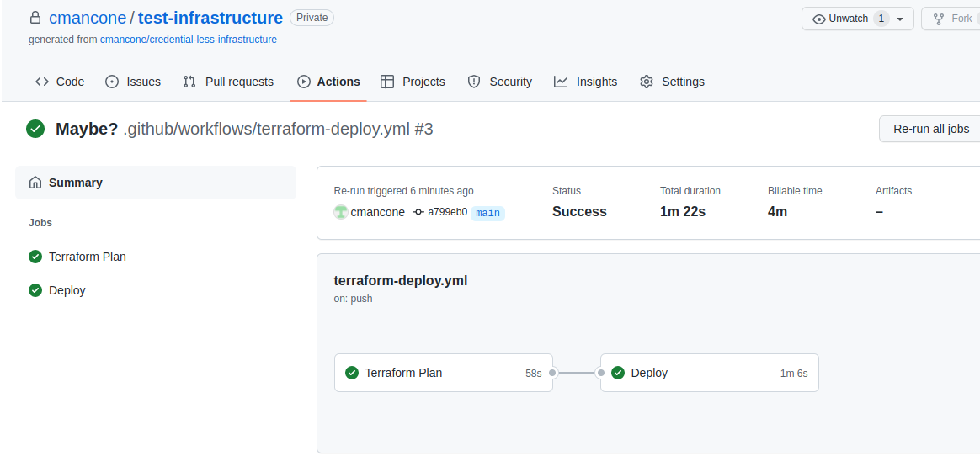Expand the Unwatch dropdown caret
The image size is (980, 456).
tap(900, 19)
